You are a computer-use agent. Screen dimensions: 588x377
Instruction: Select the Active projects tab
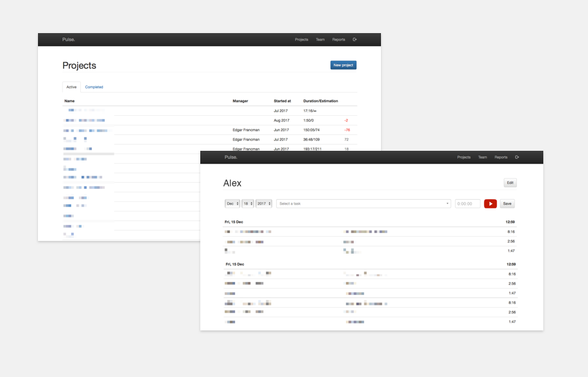[x=72, y=87]
